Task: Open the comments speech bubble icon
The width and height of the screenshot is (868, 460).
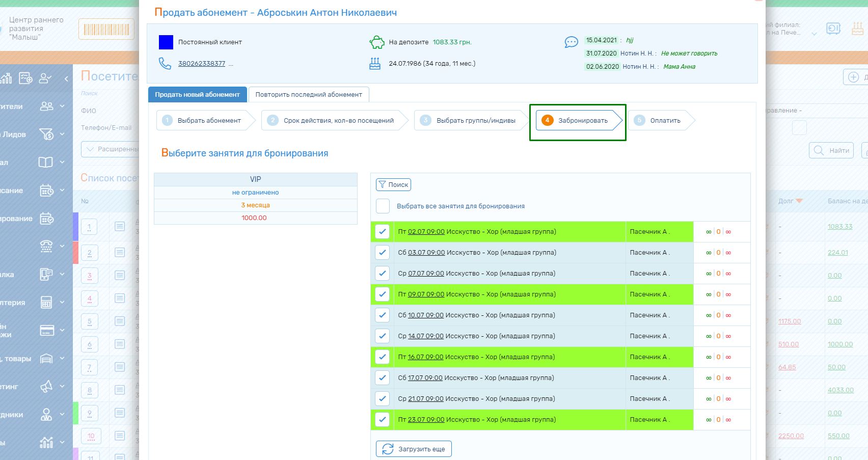Action: (x=571, y=42)
